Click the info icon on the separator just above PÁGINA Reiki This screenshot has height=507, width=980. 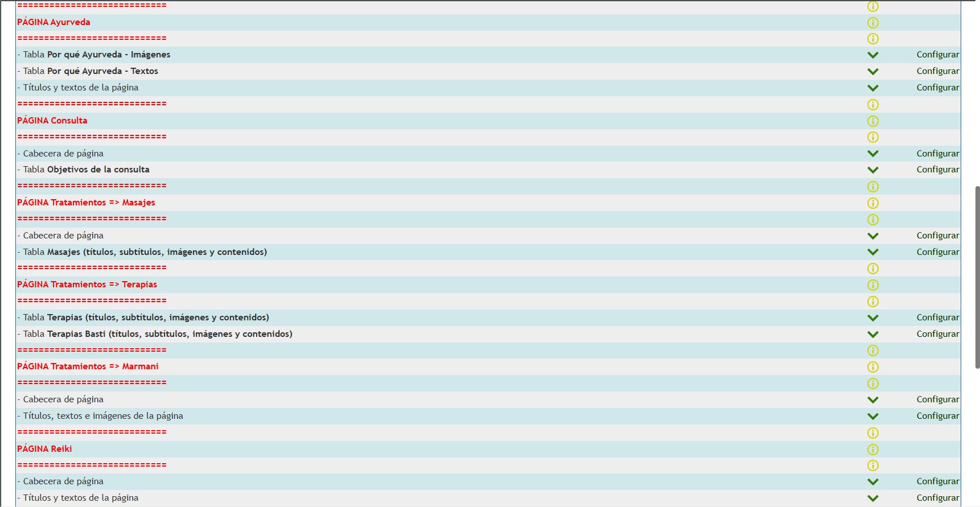872,433
